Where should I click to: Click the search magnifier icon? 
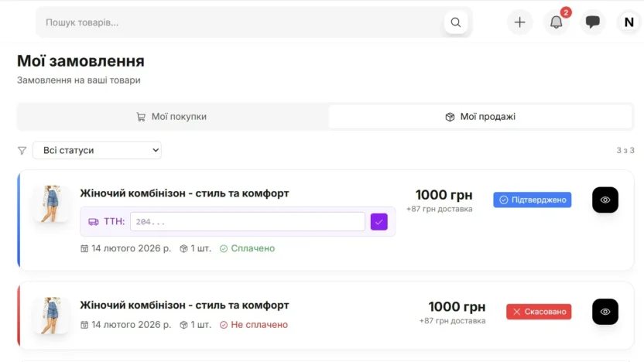coord(456,22)
